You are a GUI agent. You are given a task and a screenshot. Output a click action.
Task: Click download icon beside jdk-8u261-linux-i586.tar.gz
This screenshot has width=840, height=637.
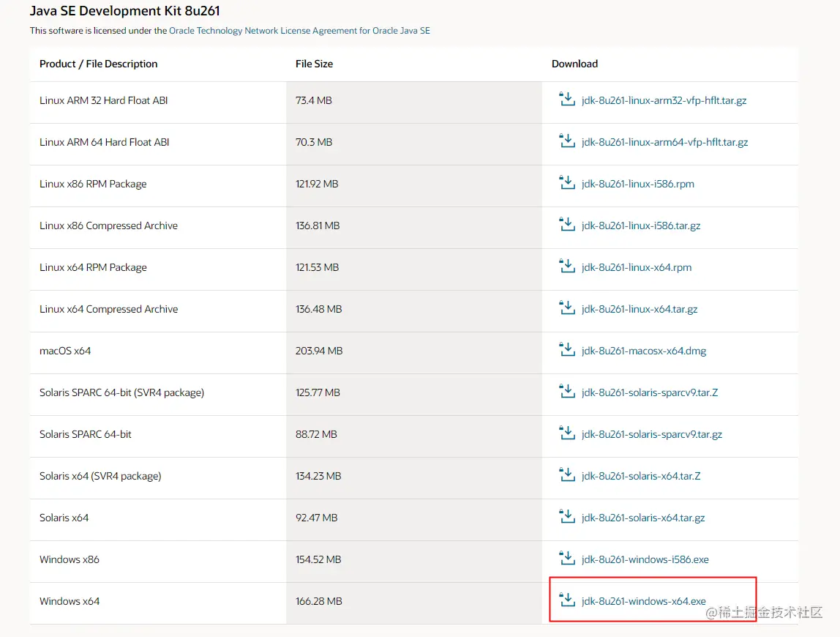(567, 225)
